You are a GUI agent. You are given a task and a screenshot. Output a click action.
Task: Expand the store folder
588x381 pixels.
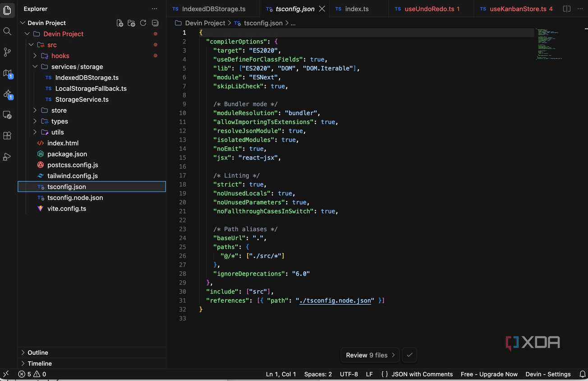35,111
